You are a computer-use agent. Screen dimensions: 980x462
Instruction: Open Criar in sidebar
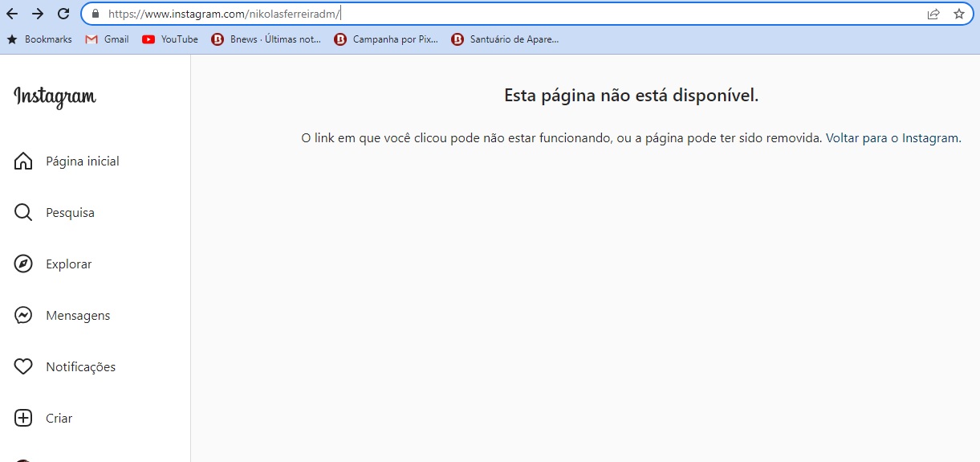tap(59, 419)
